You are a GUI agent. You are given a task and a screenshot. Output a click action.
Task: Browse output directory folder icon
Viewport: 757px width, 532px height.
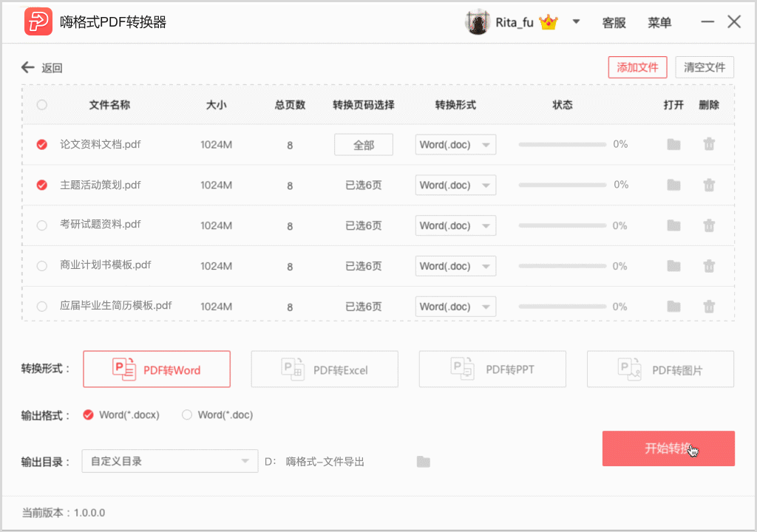coord(423,462)
